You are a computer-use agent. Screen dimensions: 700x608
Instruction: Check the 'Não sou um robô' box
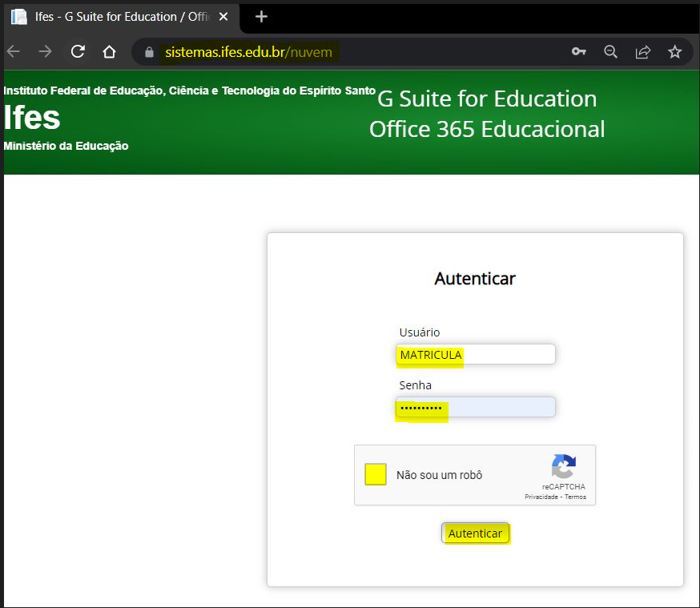point(376,474)
